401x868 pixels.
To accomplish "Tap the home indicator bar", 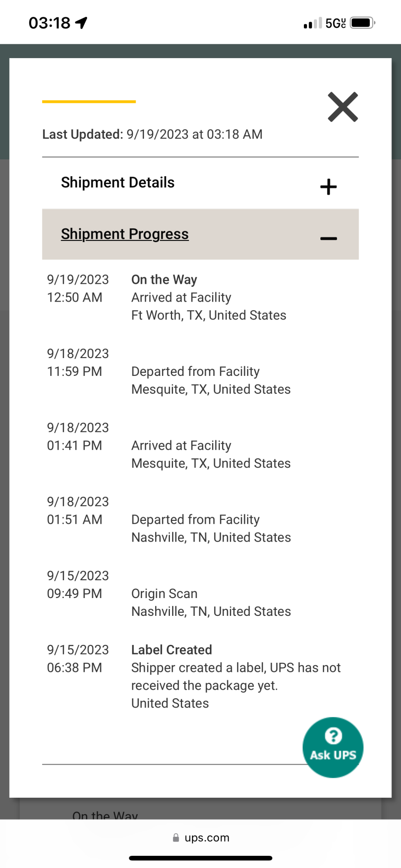I will [x=200, y=858].
